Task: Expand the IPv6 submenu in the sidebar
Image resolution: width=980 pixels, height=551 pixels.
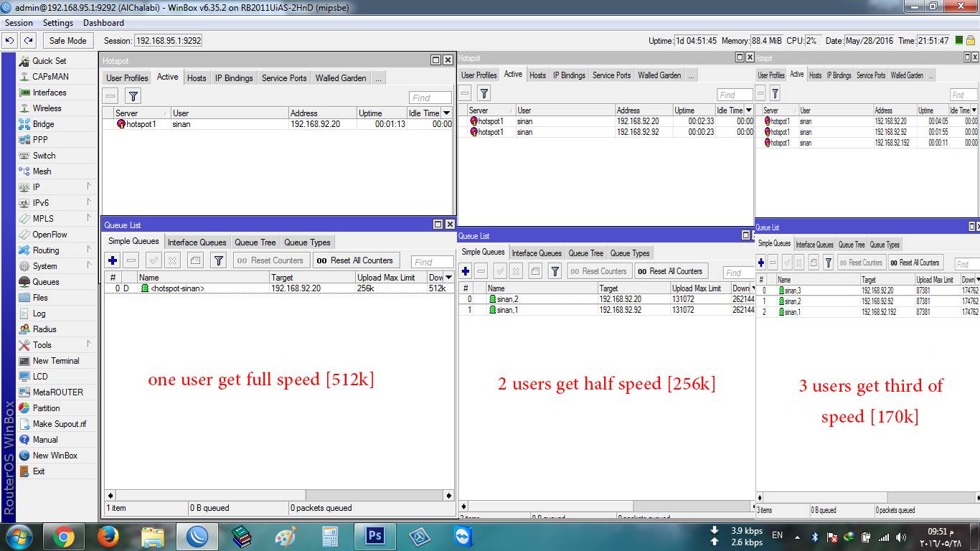Action: [x=89, y=202]
